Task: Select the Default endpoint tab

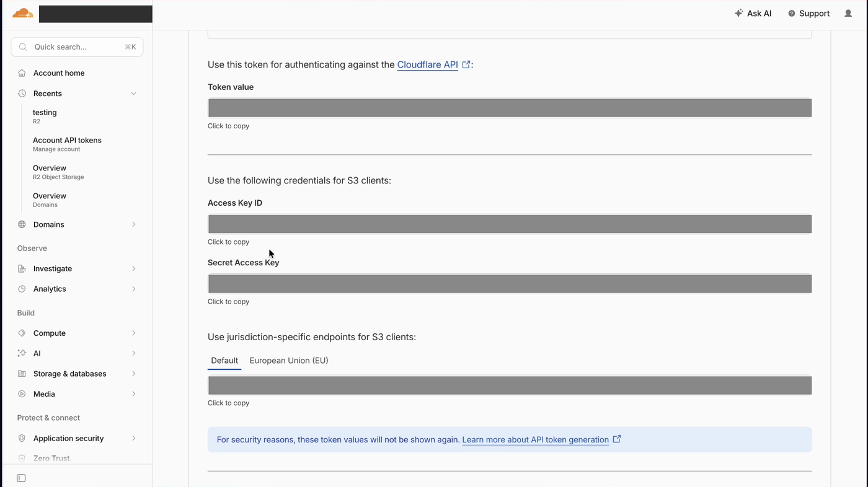Action: click(224, 361)
